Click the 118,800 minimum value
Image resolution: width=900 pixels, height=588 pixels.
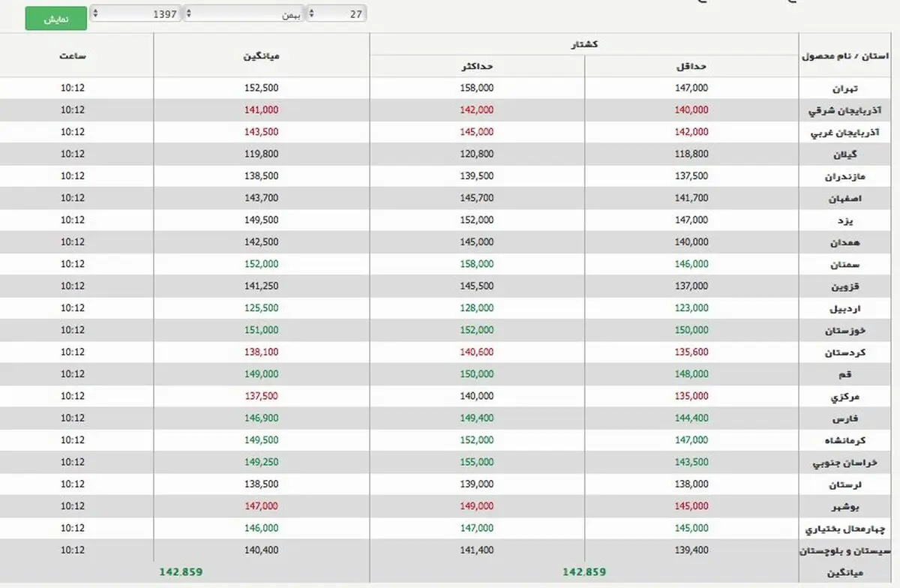pyautogui.click(x=691, y=154)
